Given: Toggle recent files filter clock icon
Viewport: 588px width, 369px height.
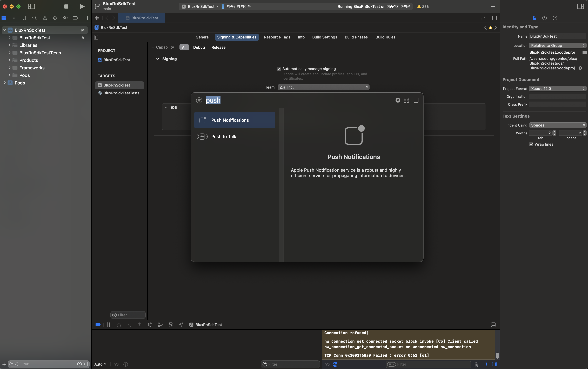Looking at the screenshot, I should (79, 364).
